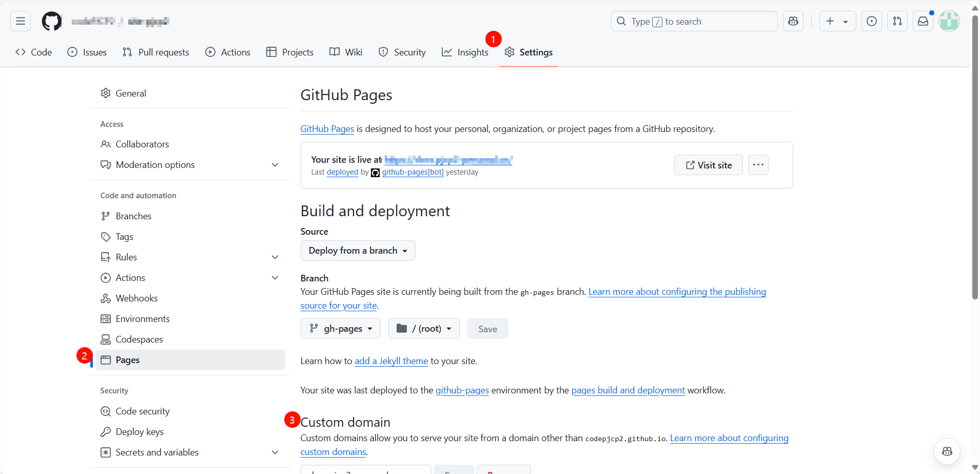Open the Security tab
Viewport: 980px width, 474px height.
[402, 52]
